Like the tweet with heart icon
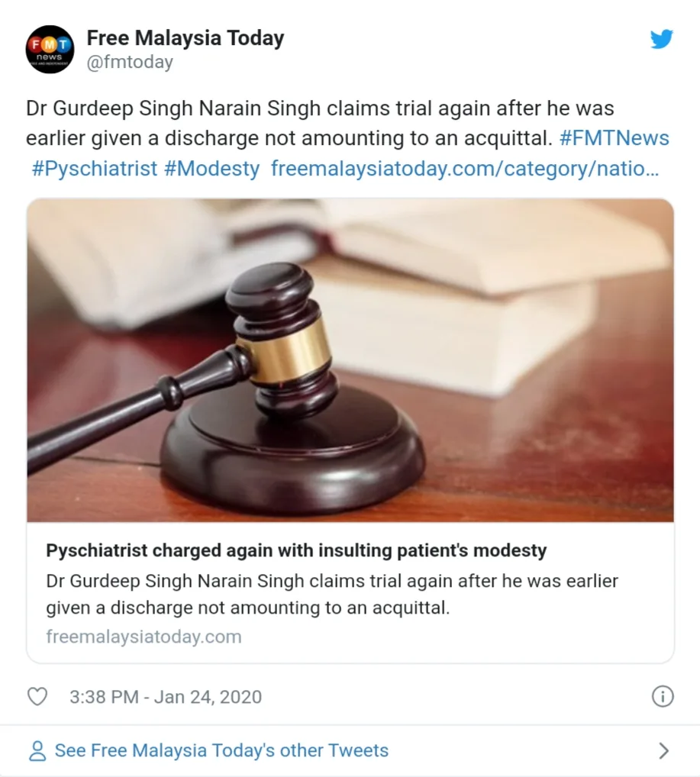Screen dimensions: 700x777 [37, 696]
